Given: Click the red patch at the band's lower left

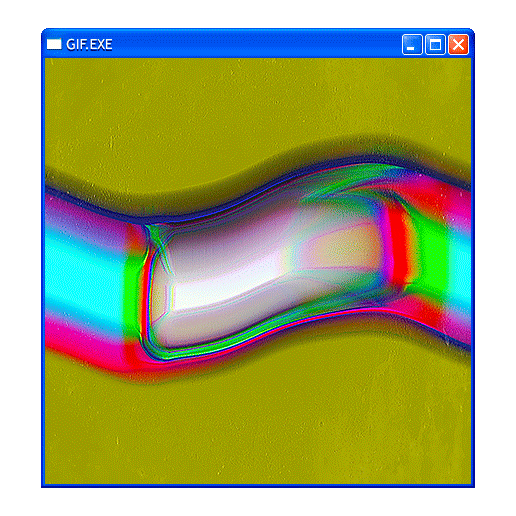Looking at the screenshot, I should (137, 357).
